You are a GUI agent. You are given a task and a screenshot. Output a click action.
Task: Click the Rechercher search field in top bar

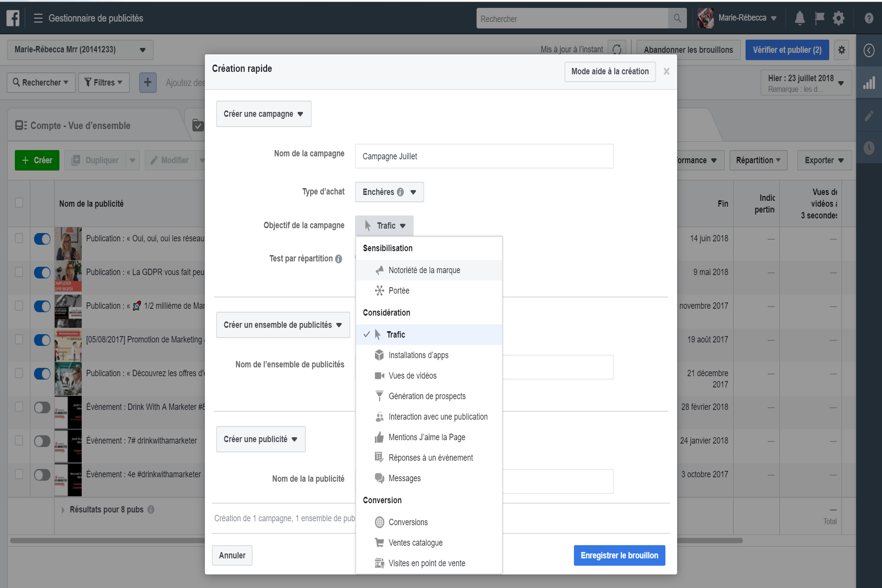[572, 18]
